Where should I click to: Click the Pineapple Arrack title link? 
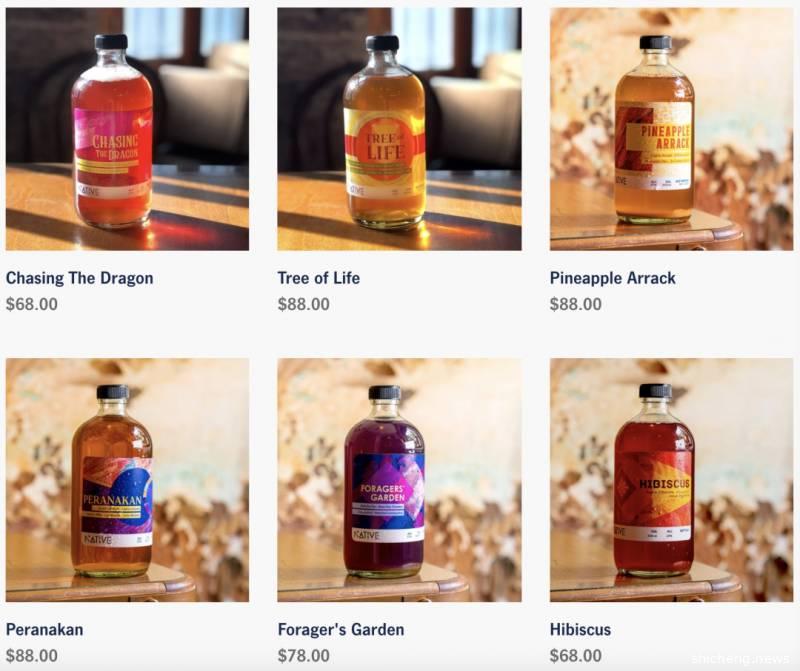(613, 278)
